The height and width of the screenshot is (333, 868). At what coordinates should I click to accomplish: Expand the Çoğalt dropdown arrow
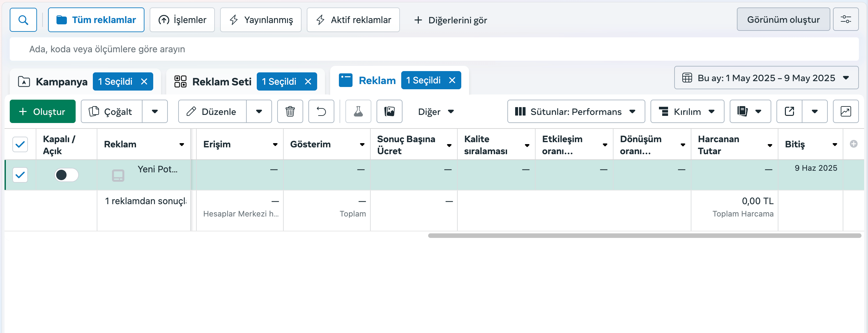[155, 112]
